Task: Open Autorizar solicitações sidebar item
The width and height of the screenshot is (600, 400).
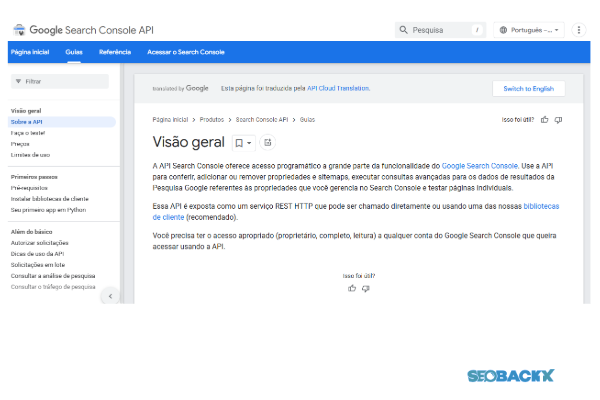Action: [x=39, y=243]
